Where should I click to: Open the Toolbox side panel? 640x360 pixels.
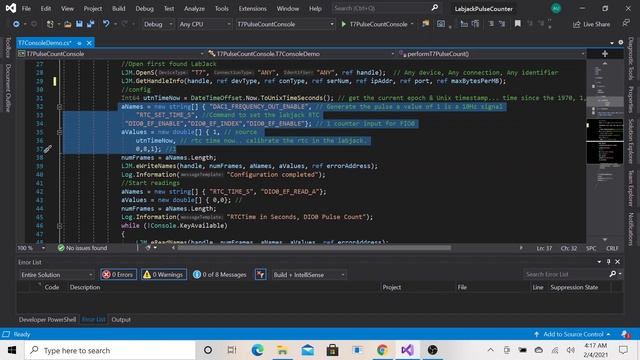(7, 47)
